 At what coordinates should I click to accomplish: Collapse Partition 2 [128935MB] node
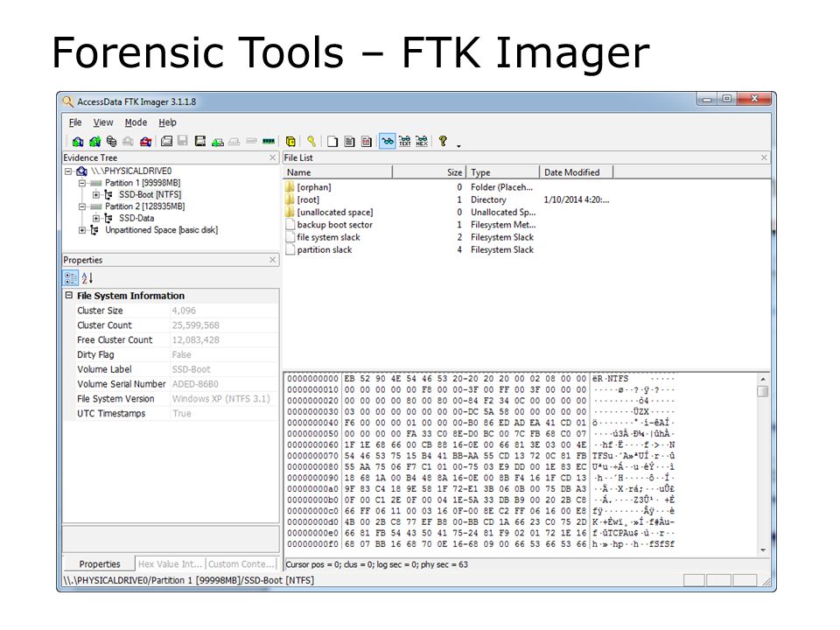[x=82, y=206]
